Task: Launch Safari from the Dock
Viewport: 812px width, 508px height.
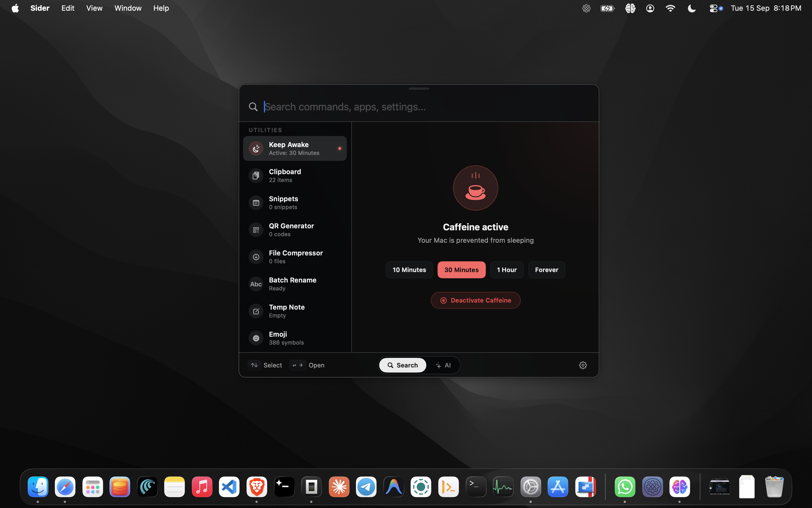Action: point(65,487)
